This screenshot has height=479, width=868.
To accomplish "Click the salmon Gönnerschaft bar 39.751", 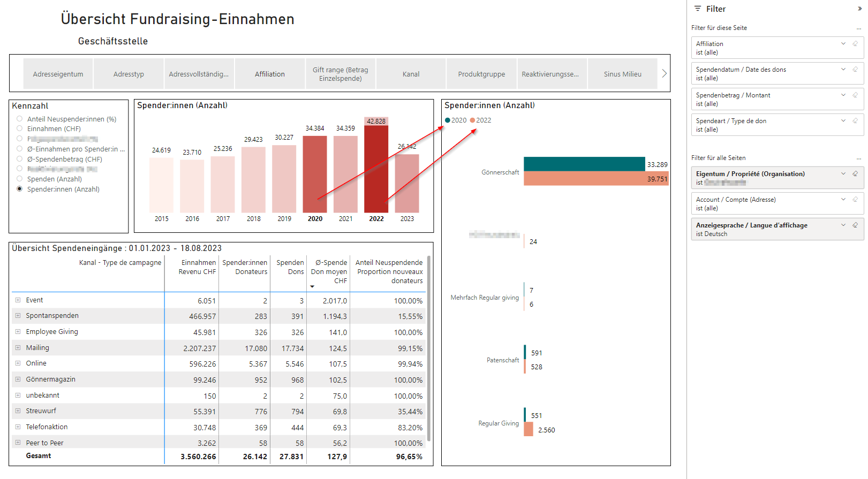I will (596, 178).
